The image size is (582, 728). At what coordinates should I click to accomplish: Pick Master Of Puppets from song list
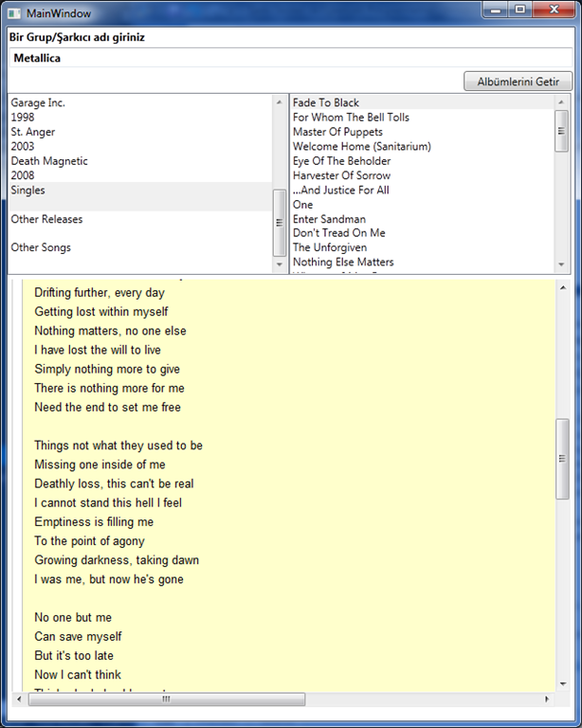tap(337, 132)
